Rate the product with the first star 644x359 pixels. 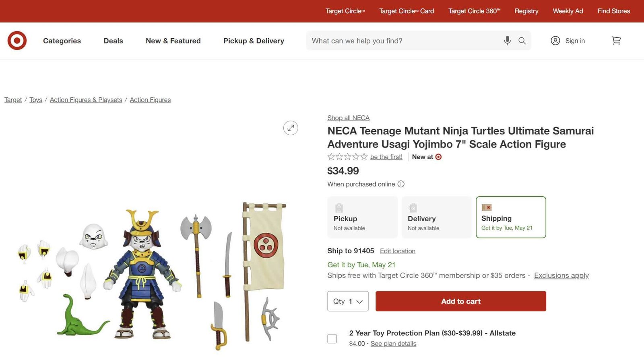pyautogui.click(x=330, y=157)
